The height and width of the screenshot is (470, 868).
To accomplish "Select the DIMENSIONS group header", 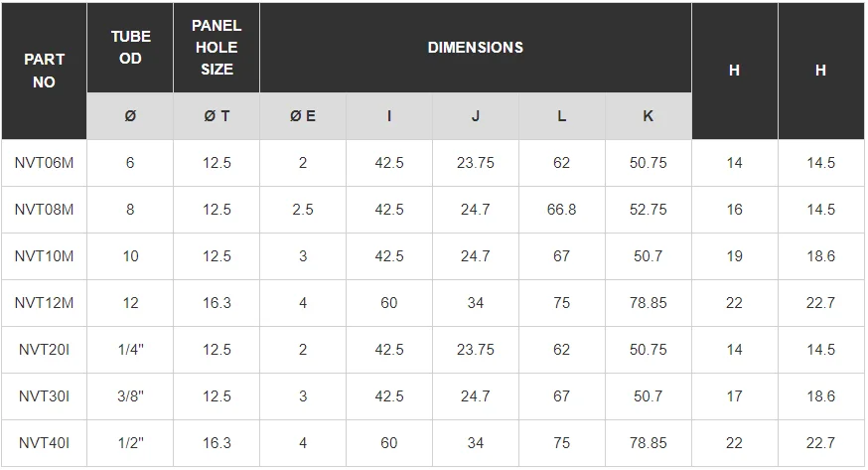I will (475, 48).
